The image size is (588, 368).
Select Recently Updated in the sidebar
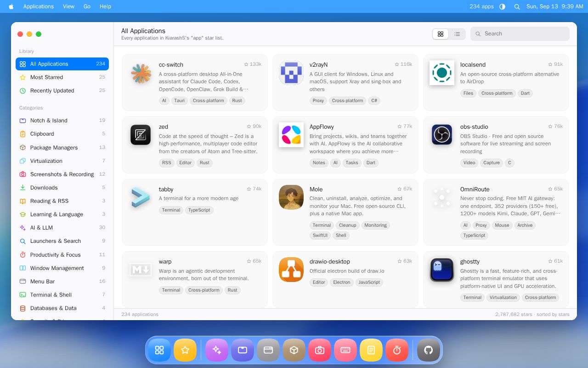click(x=62, y=91)
